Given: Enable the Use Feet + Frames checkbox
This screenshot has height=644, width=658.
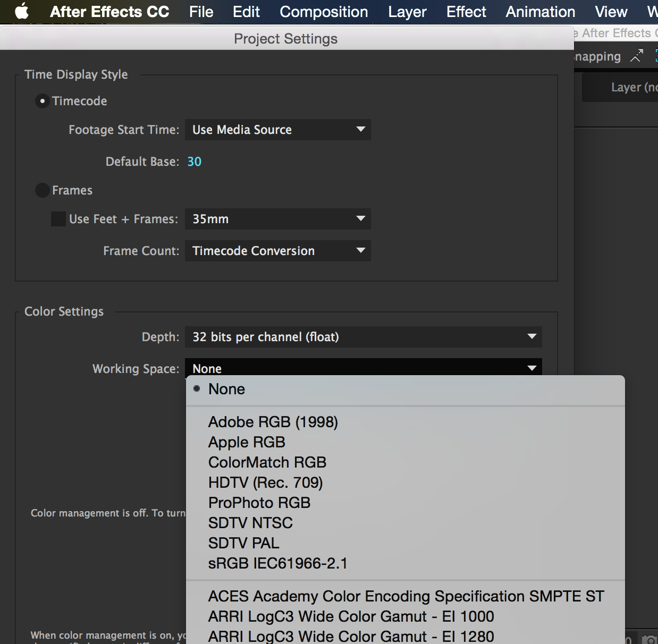Looking at the screenshot, I should tap(58, 219).
